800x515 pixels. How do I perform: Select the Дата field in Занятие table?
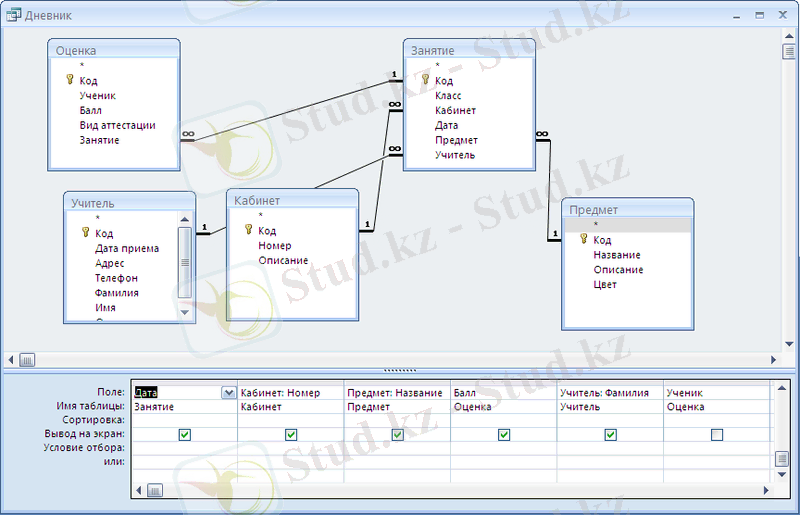tap(446, 125)
